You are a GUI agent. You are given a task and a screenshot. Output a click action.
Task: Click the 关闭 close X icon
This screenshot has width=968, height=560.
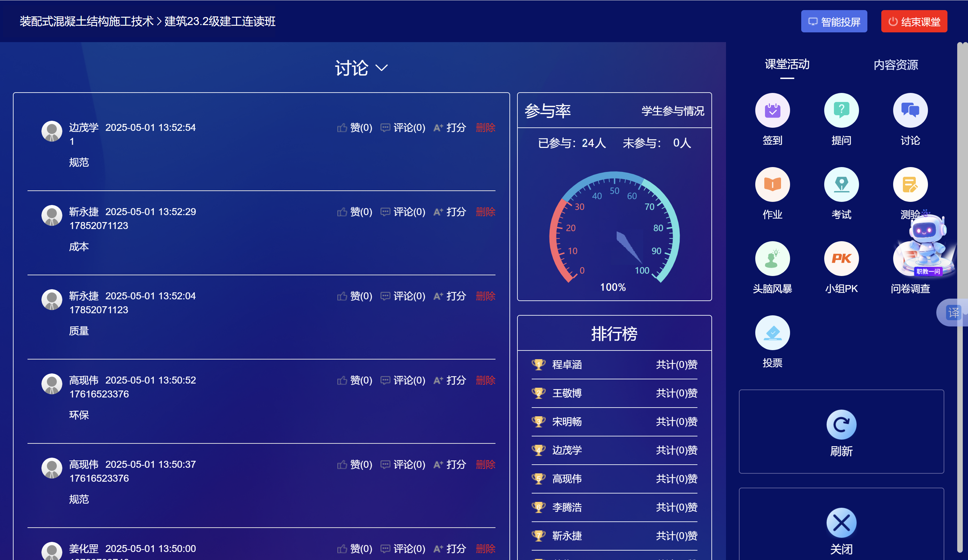pos(841,523)
